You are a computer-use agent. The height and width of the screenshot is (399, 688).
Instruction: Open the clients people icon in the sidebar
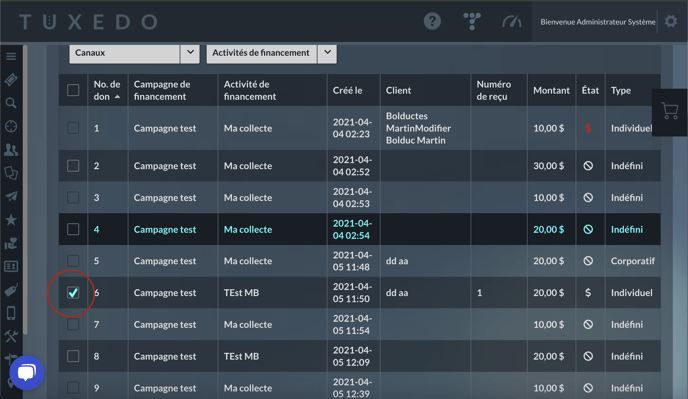11,150
